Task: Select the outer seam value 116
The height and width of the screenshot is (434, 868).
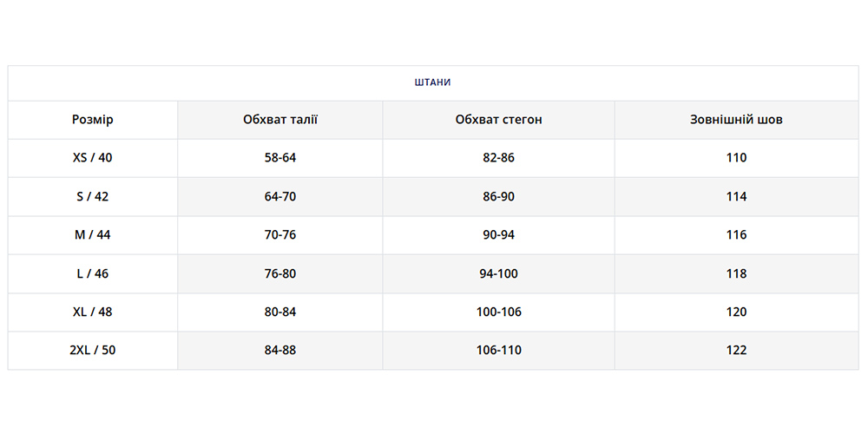Action: (736, 235)
